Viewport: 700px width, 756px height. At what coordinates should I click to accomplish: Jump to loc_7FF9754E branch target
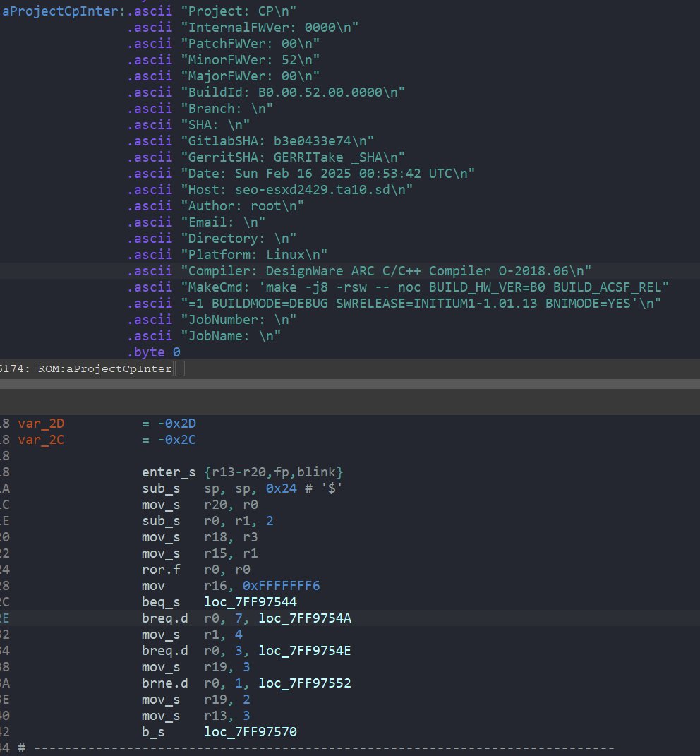click(305, 651)
